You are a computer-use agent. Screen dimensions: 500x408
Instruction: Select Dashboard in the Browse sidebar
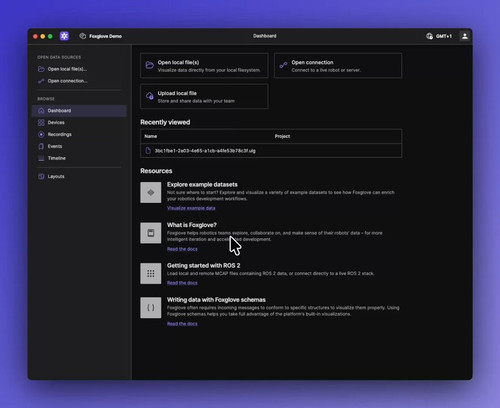79,111
